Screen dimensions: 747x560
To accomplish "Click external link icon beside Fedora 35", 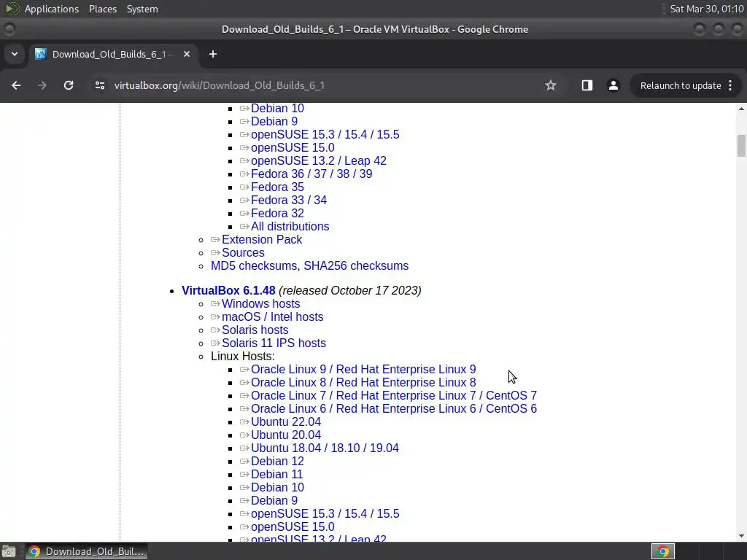I will [245, 187].
